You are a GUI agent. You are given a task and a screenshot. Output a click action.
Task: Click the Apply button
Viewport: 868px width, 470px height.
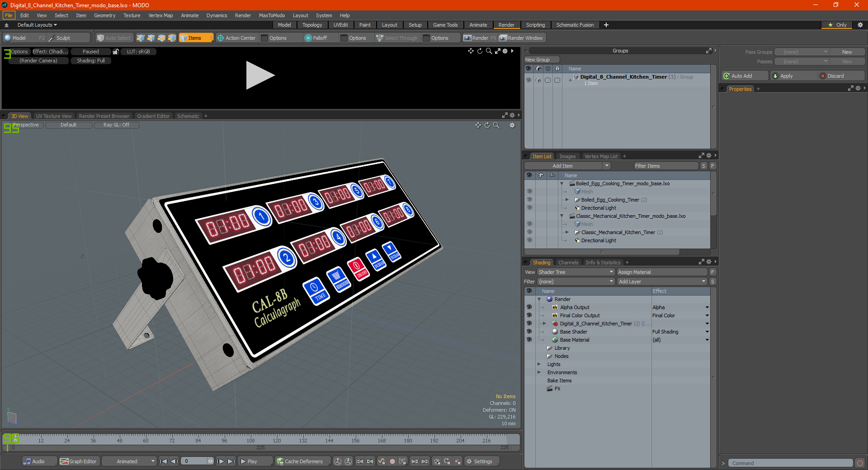click(794, 76)
